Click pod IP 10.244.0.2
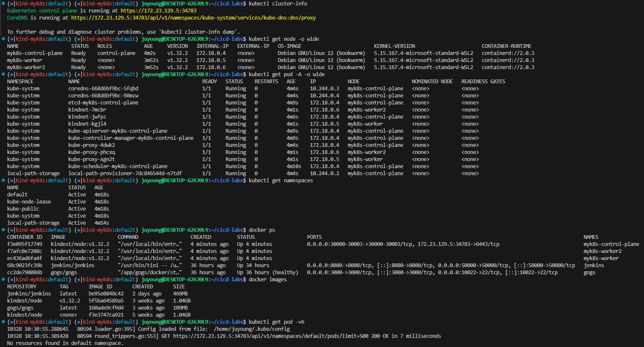The image size is (644, 347). (x=324, y=173)
